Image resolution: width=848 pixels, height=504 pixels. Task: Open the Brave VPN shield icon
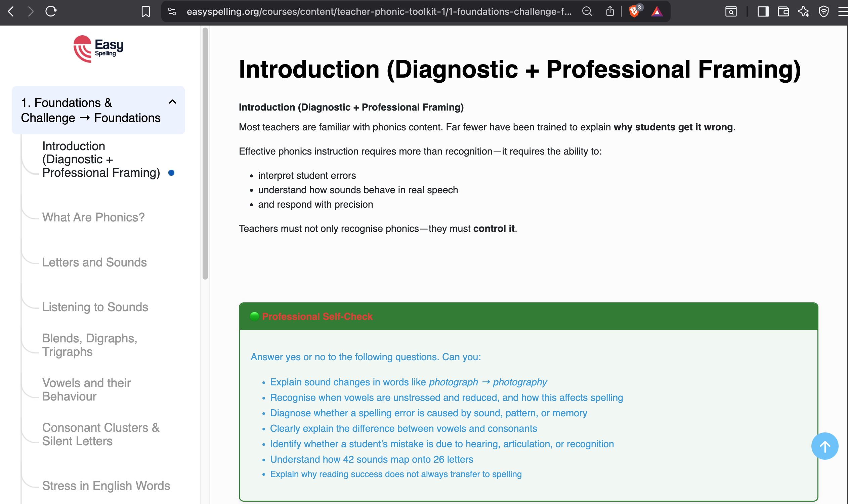[823, 11]
